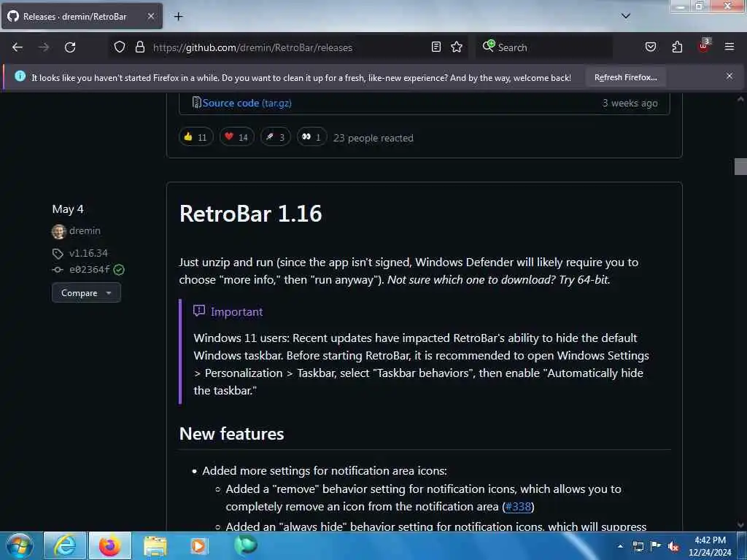747x560 pixels.
Task: Select the Releases · dremin/RetroBar tab
Action: tap(82, 16)
